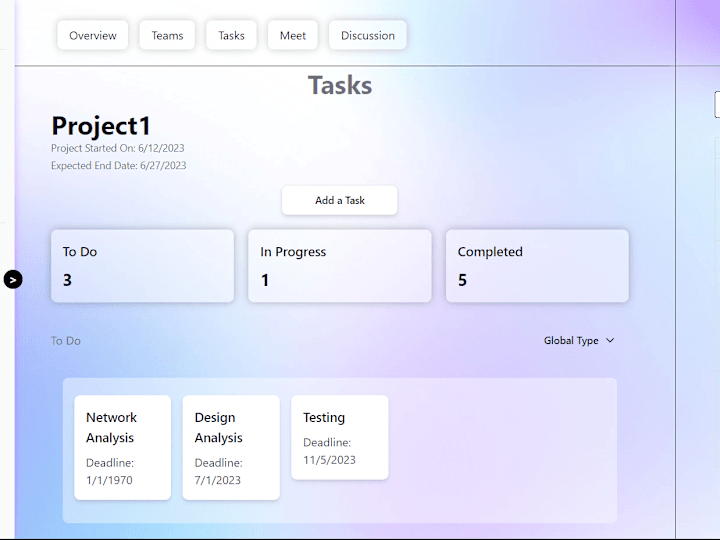Image resolution: width=720 pixels, height=540 pixels.
Task: Click the Add a Task button
Action: [x=339, y=200]
